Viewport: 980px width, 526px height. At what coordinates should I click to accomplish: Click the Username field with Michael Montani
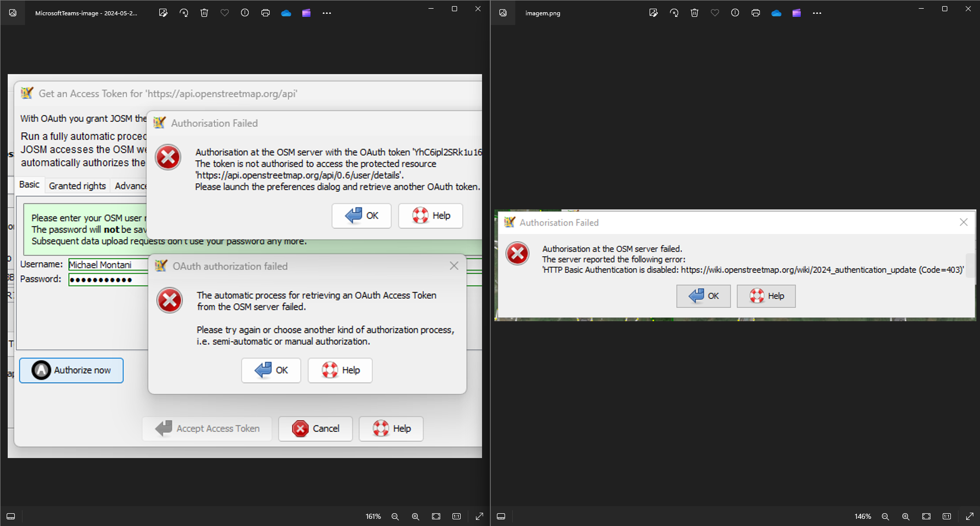pos(107,265)
